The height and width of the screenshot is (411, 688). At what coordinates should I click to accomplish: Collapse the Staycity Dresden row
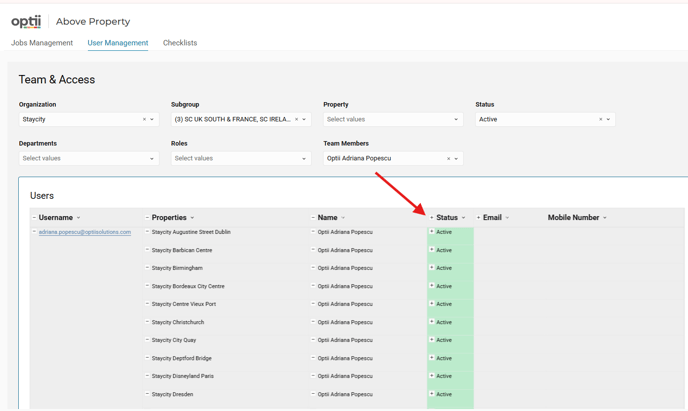tap(147, 394)
